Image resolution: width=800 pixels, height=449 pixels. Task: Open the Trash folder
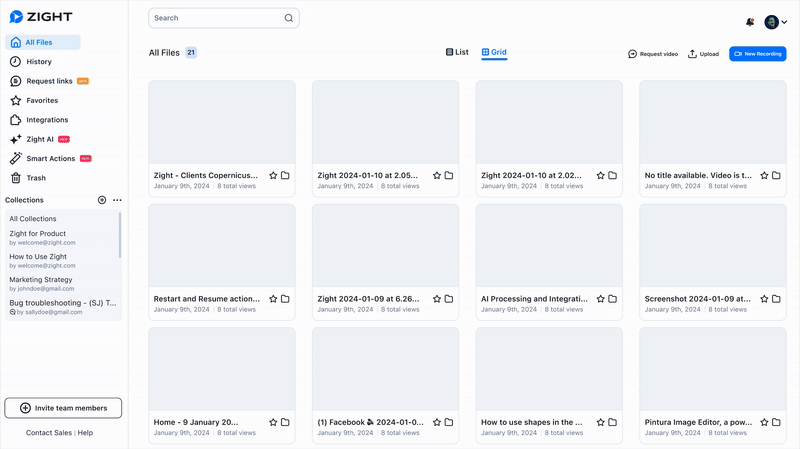tap(36, 178)
